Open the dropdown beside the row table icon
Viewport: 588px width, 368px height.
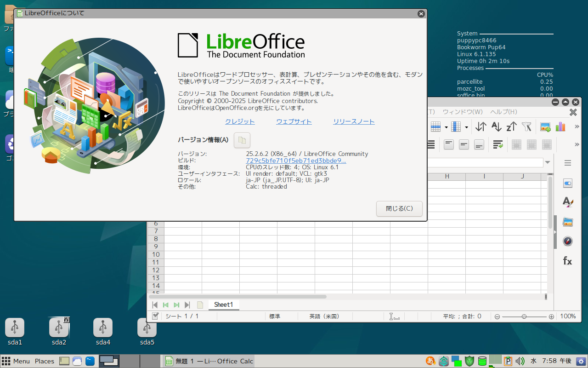click(x=446, y=127)
